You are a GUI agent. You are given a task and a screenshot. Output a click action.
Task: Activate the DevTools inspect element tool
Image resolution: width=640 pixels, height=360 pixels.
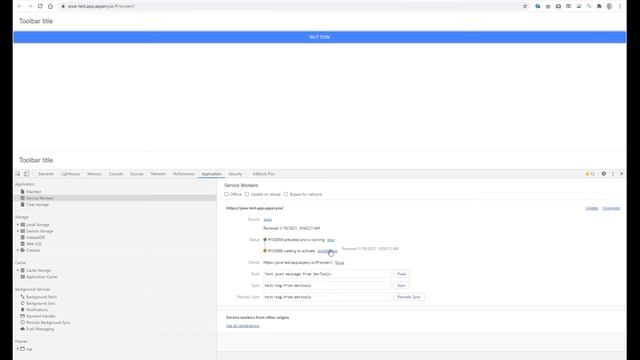click(18, 174)
